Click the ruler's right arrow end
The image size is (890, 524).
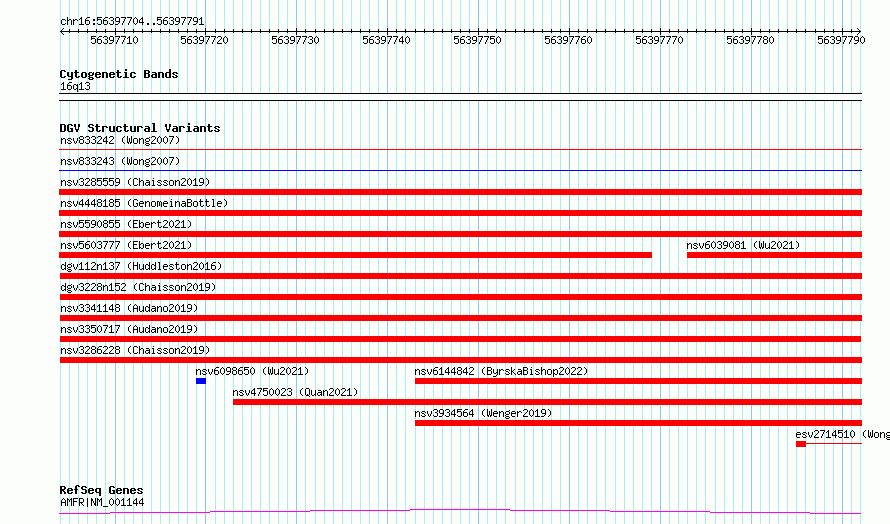(x=859, y=32)
